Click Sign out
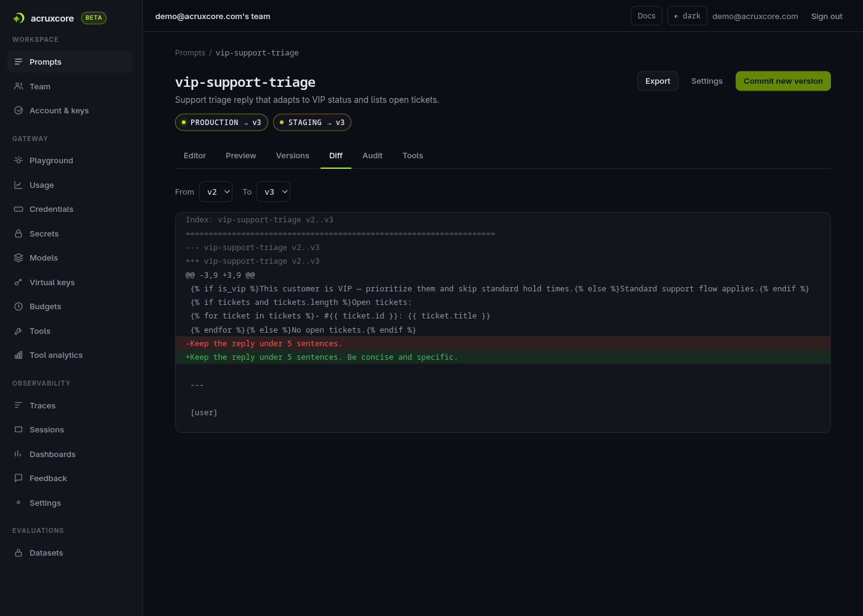The width and height of the screenshot is (863, 616). pyautogui.click(x=827, y=16)
